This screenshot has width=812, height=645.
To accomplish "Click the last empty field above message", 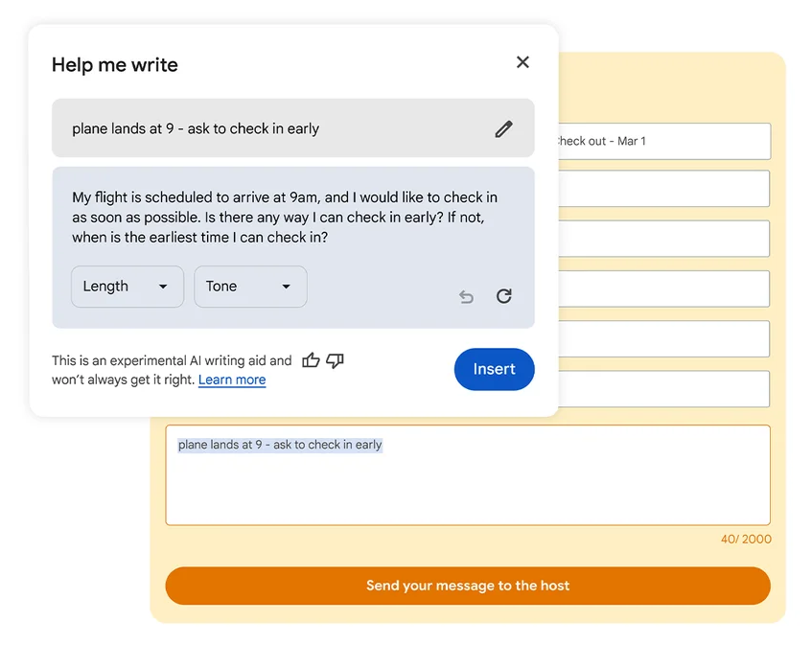I will pos(664,389).
